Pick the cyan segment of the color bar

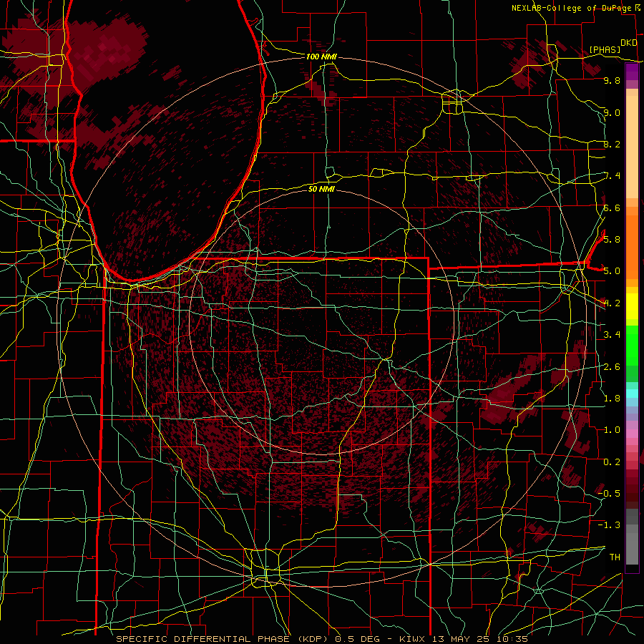coord(632,394)
